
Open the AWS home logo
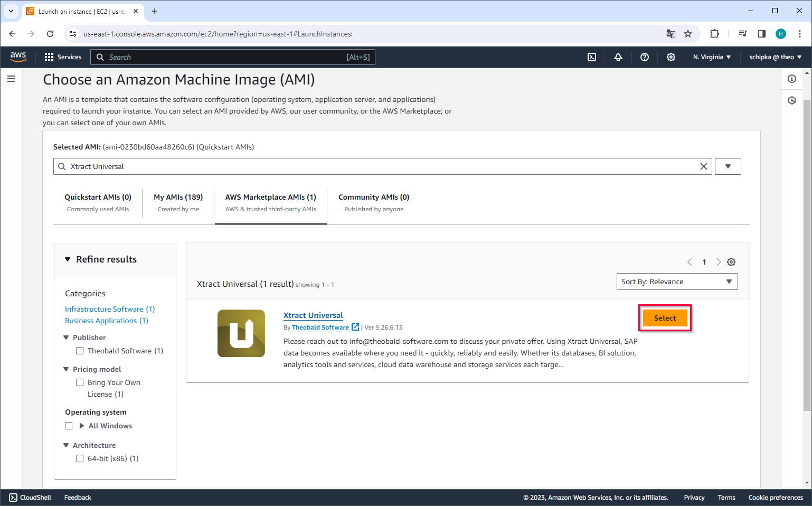pos(18,57)
